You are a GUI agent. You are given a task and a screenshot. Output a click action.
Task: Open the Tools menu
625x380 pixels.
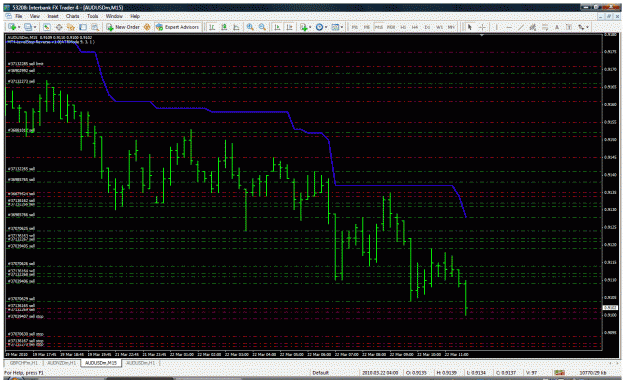(92, 16)
